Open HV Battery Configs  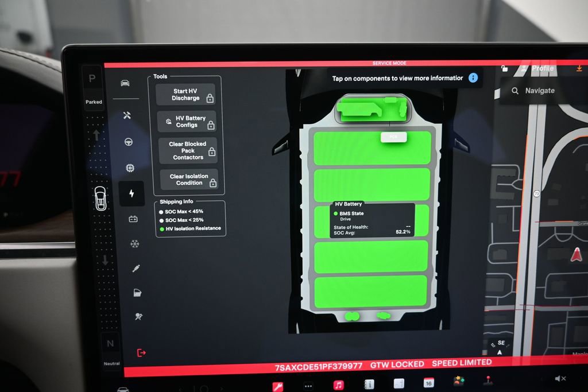pos(187,122)
